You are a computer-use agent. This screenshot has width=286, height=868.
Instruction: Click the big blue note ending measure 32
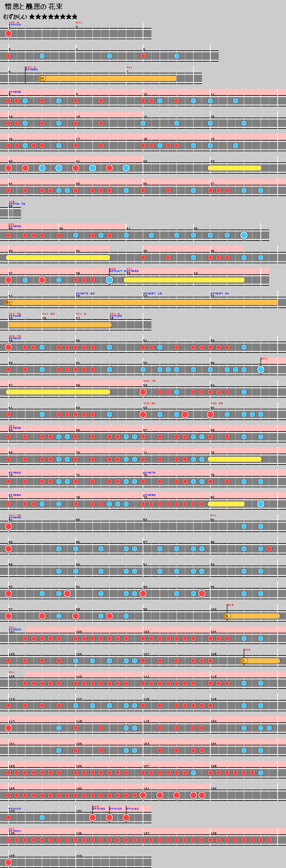(244, 235)
